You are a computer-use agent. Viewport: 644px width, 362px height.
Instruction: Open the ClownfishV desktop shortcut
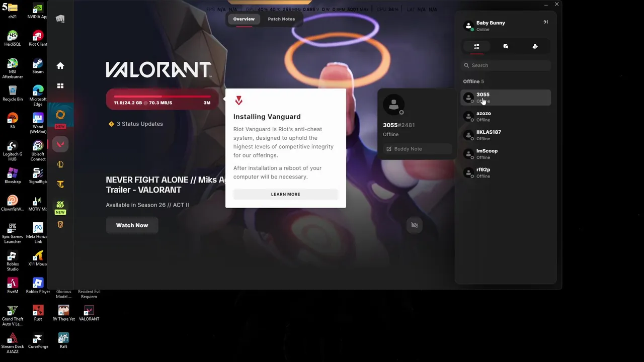click(13, 204)
